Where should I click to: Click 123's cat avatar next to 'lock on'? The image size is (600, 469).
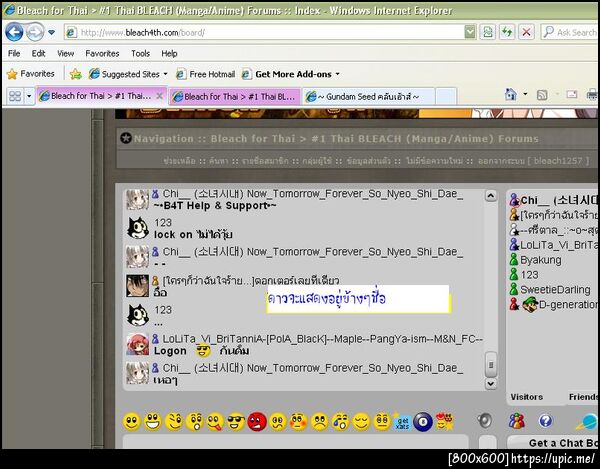click(x=138, y=228)
